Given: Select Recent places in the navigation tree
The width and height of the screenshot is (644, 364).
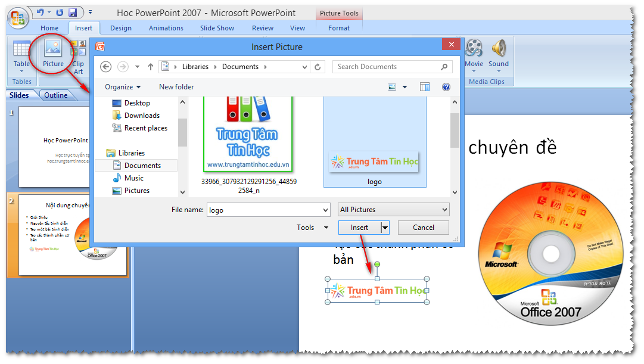Looking at the screenshot, I should pyautogui.click(x=146, y=128).
